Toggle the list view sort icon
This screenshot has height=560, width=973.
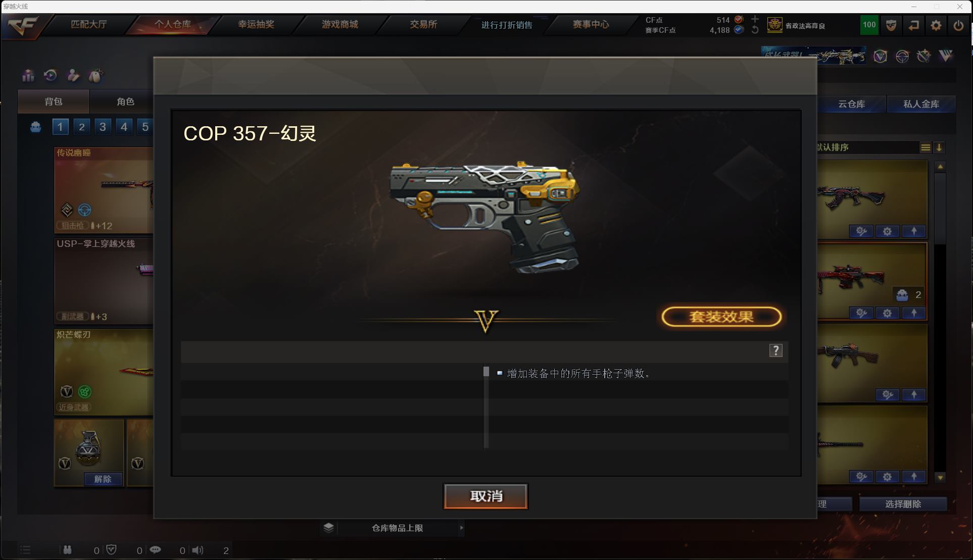(925, 147)
